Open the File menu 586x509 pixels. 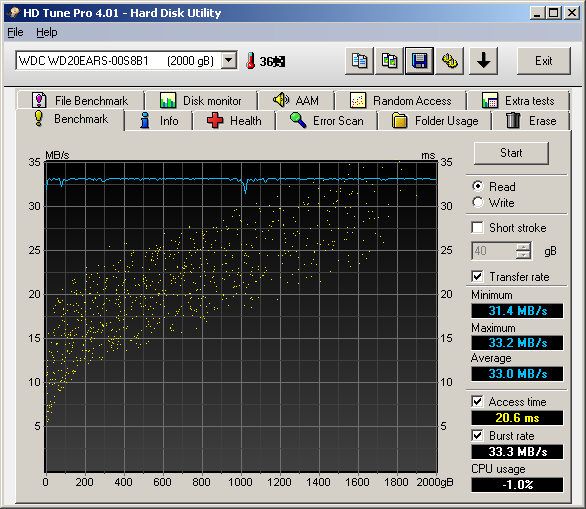point(15,33)
